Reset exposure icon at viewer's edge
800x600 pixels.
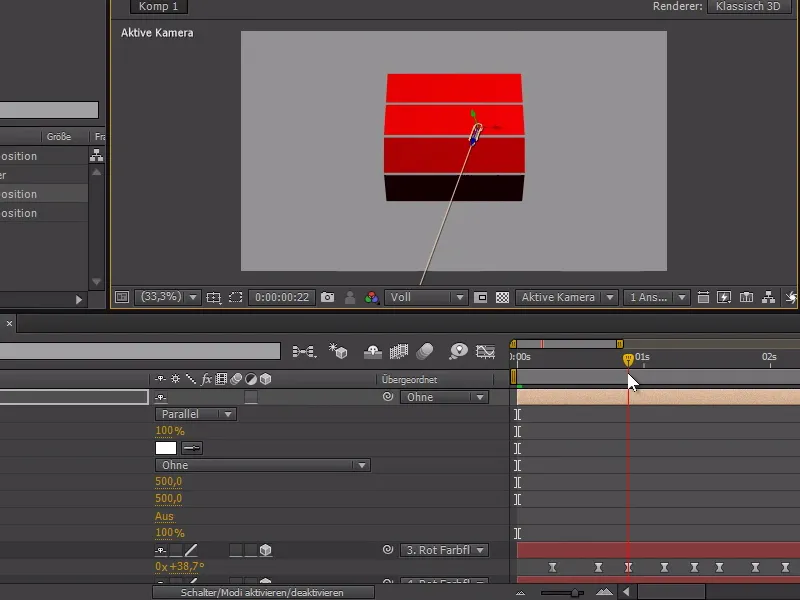[791, 297]
